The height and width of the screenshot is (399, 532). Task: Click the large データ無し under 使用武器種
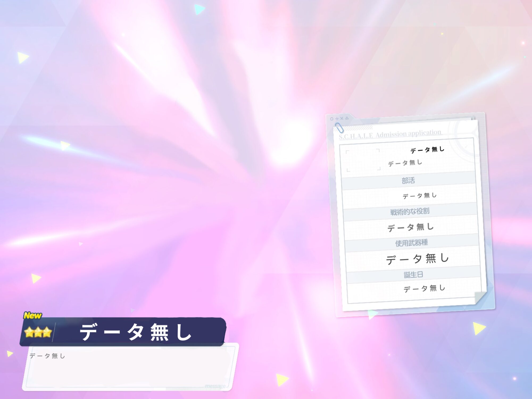pos(417,259)
